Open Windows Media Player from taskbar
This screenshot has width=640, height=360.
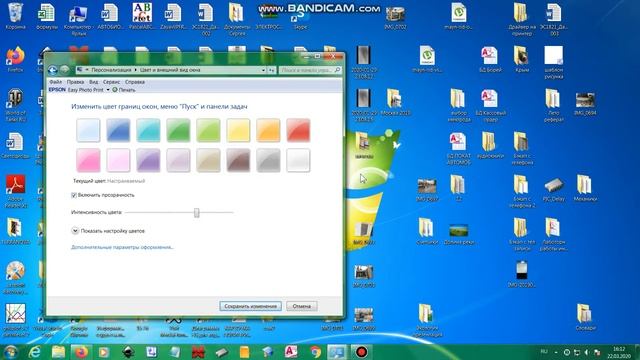point(104,352)
